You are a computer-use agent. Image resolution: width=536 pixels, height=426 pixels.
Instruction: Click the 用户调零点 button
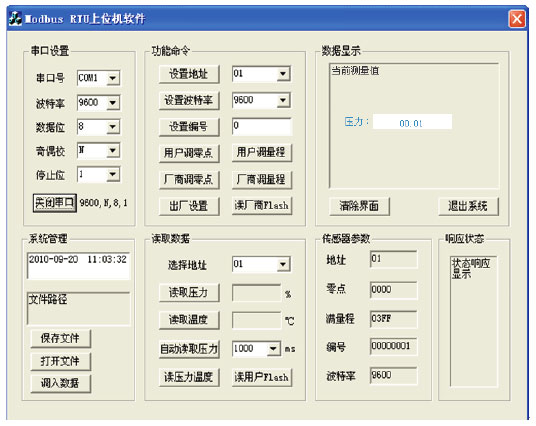(x=189, y=153)
